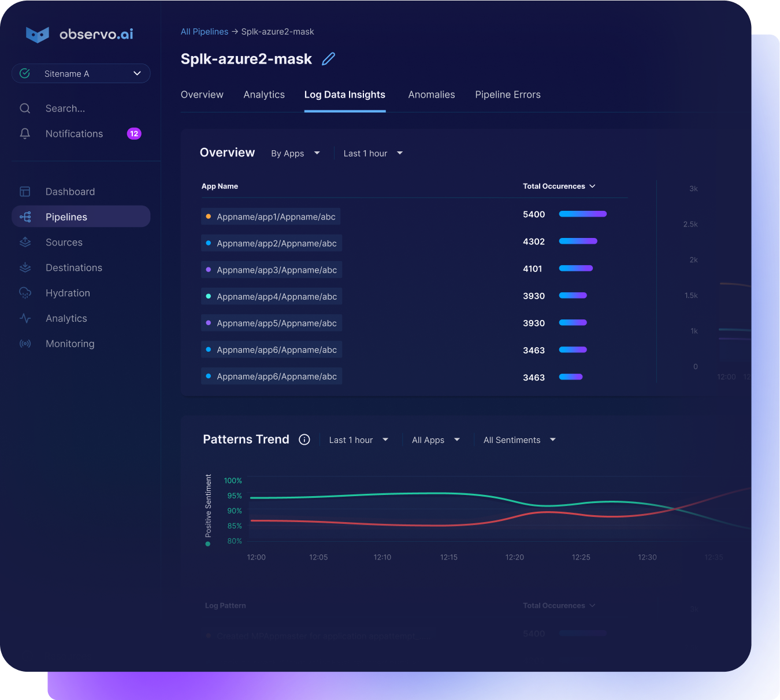This screenshot has height=700, width=780.
Task: Open Analytics in sidebar menu
Action: [x=81, y=319]
